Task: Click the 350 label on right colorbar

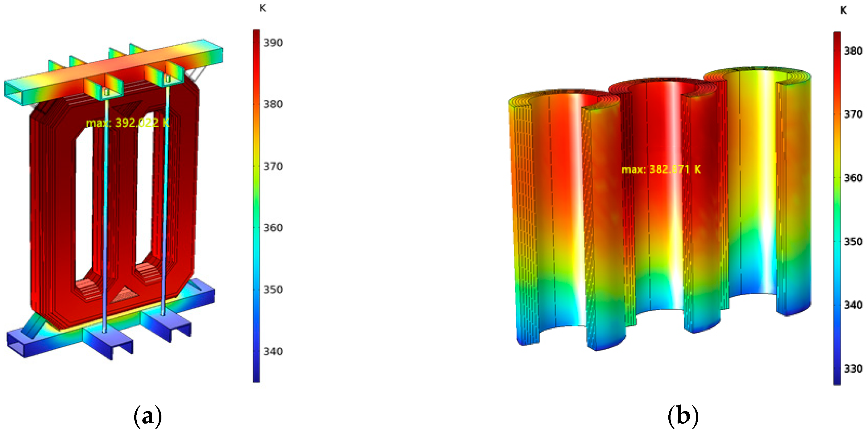Action: tap(853, 241)
